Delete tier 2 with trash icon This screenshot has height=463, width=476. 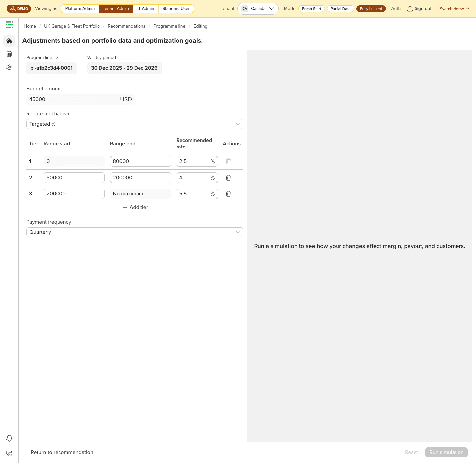click(x=228, y=178)
